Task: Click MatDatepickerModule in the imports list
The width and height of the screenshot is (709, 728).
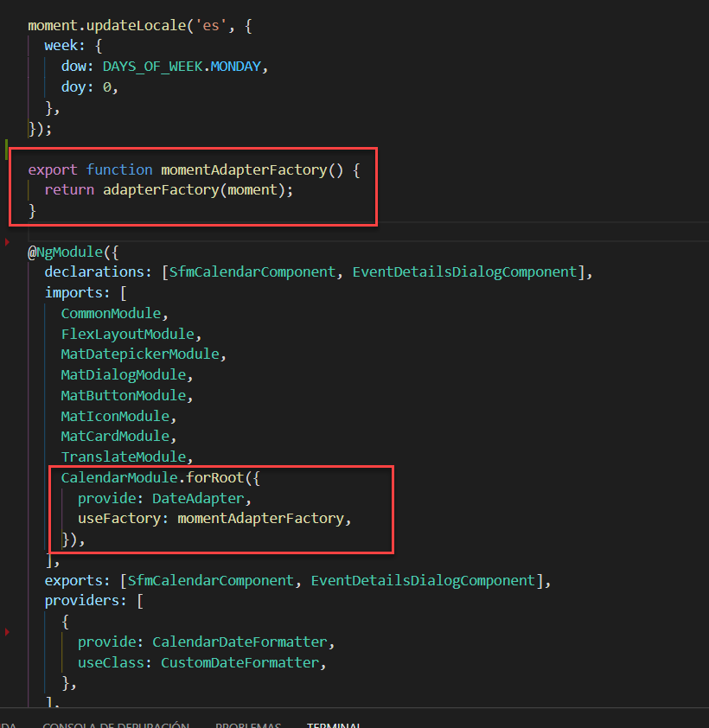Action: [x=142, y=354]
